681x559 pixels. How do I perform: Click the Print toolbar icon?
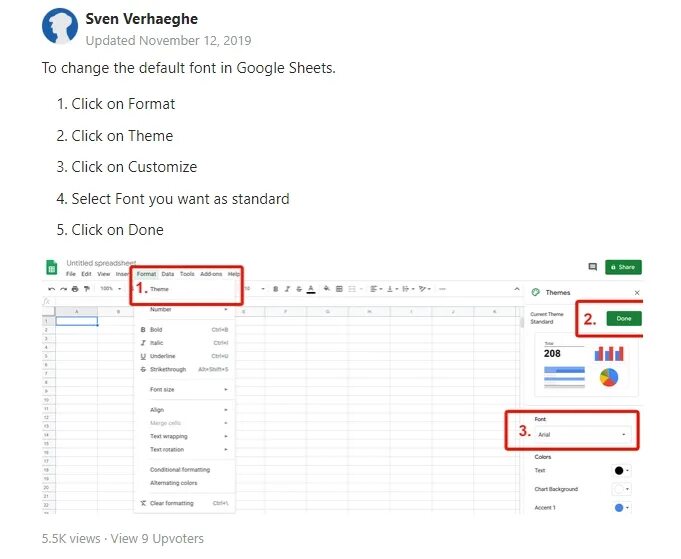click(75, 289)
